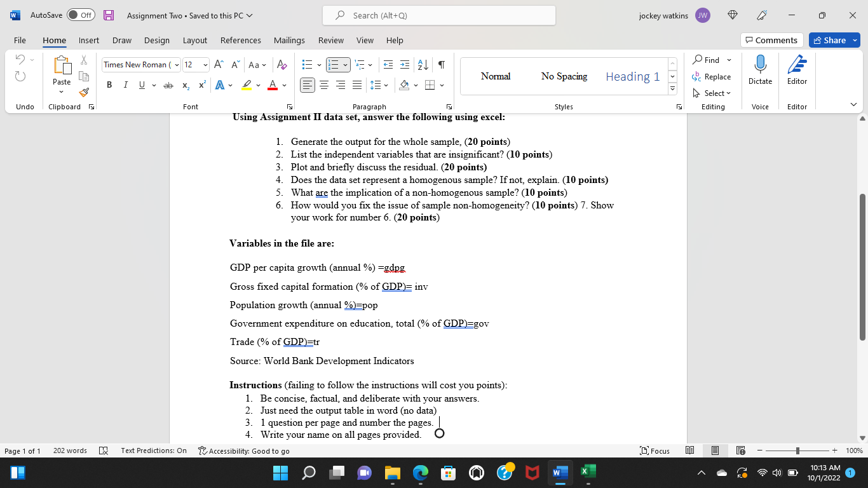Apply italic formatting
868x488 pixels.
(124, 85)
